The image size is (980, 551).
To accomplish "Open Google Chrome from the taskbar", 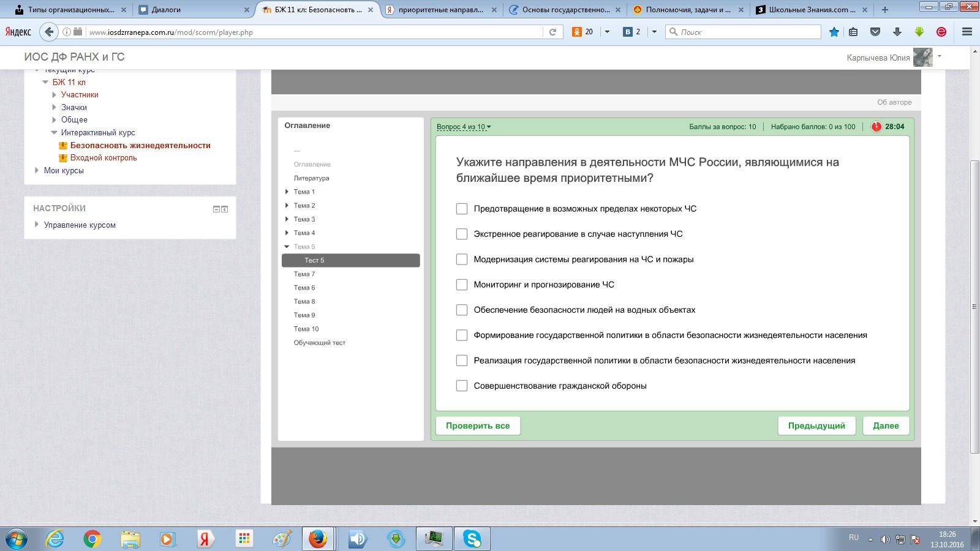I will [92, 539].
